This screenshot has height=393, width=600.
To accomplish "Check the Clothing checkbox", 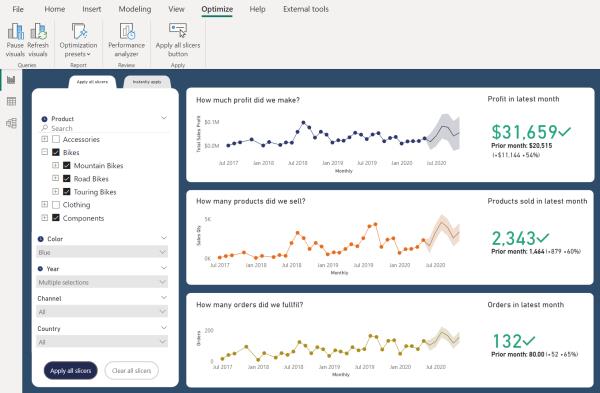I will [56, 205].
